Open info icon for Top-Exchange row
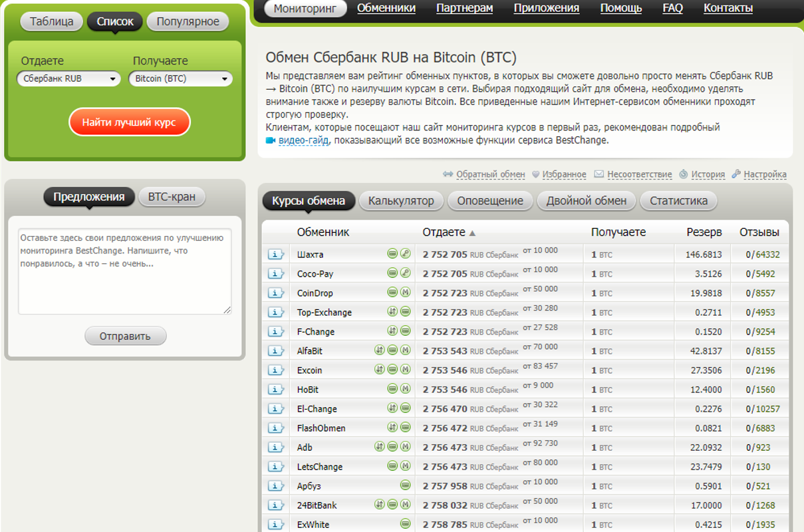Viewport: 804px width, 532px height. pyautogui.click(x=276, y=312)
